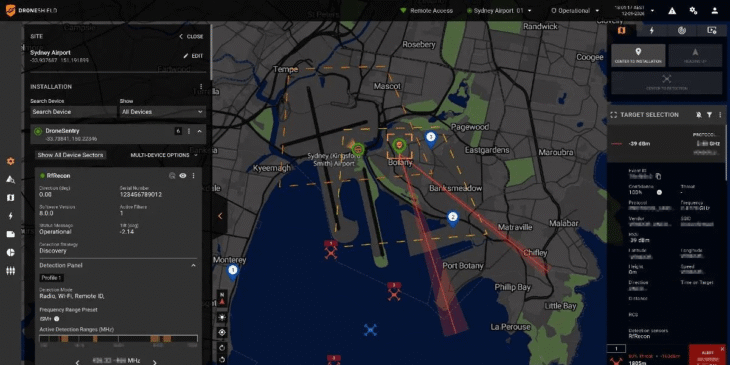Click Center to Installation button
The image size is (730, 365).
(x=638, y=55)
